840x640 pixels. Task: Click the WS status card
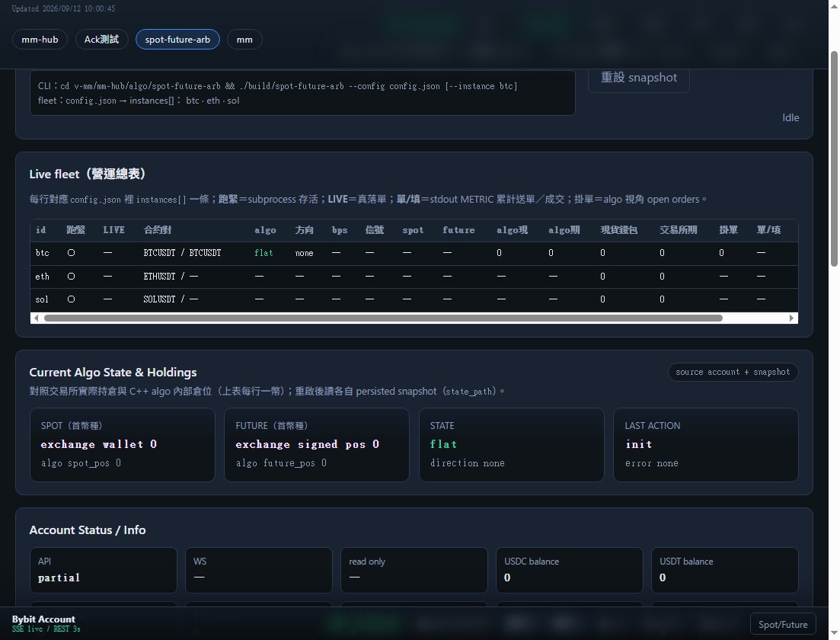pos(259,570)
